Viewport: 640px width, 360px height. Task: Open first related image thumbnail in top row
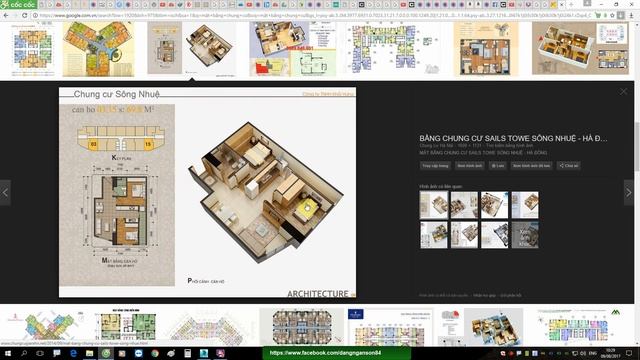433,205
